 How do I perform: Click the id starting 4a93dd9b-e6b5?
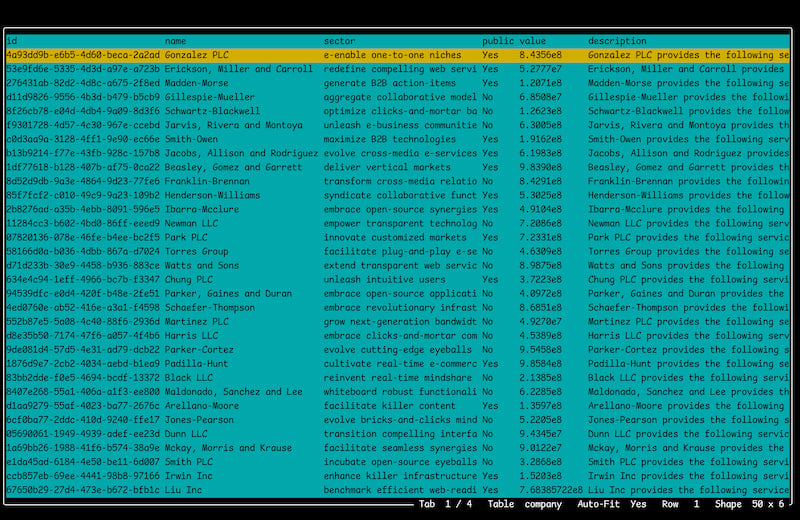coord(83,55)
